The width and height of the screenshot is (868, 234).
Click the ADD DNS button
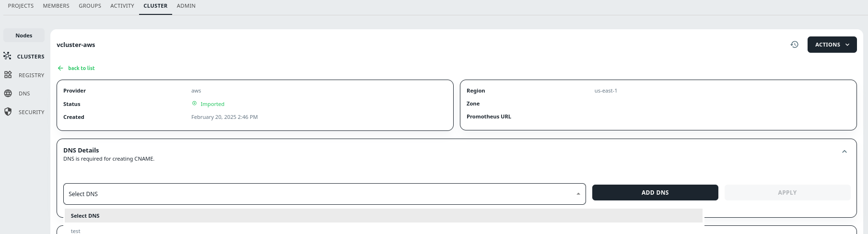(x=655, y=193)
